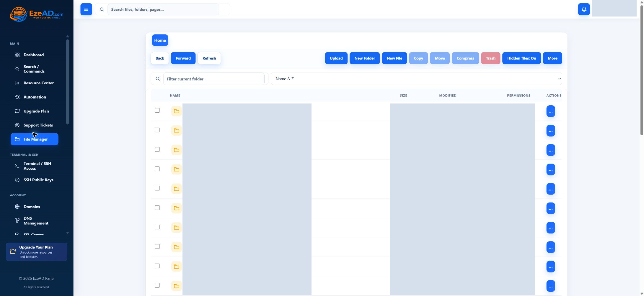Focus the Search files, folders, pages field

tap(163, 9)
